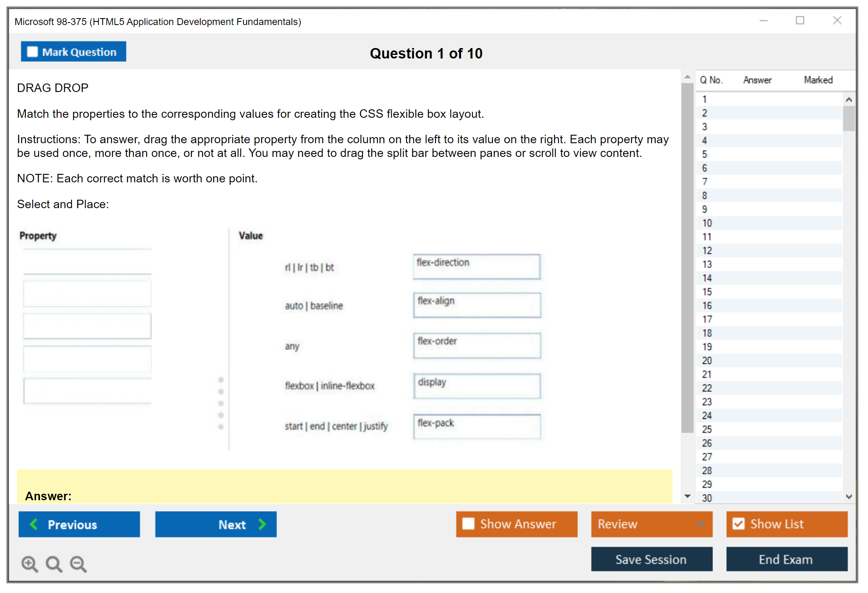Click the reset zoom magnifier icon

pos(54,564)
